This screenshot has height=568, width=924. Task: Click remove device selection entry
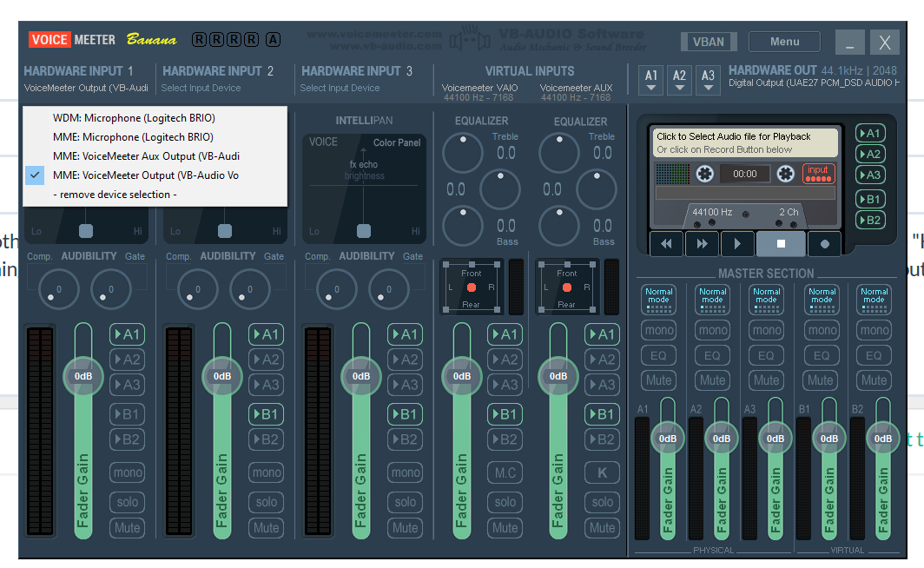click(x=155, y=195)
